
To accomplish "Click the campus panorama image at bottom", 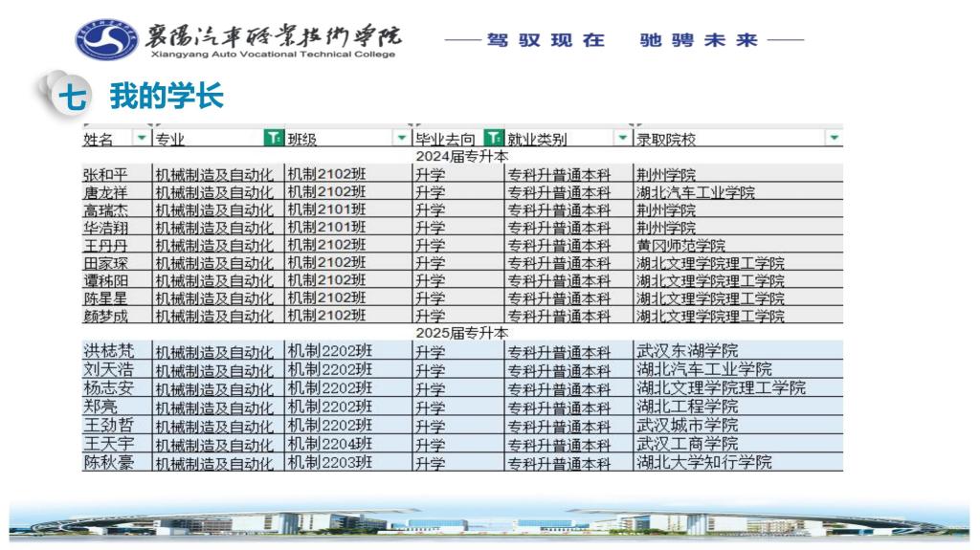I will (x=490, y=523).
